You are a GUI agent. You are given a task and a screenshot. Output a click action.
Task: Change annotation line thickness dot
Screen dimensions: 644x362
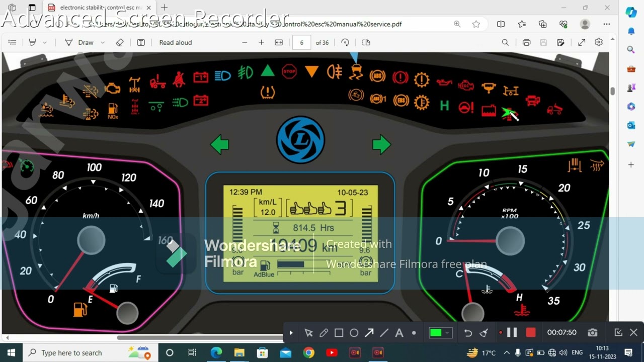(x=414, y=333)
